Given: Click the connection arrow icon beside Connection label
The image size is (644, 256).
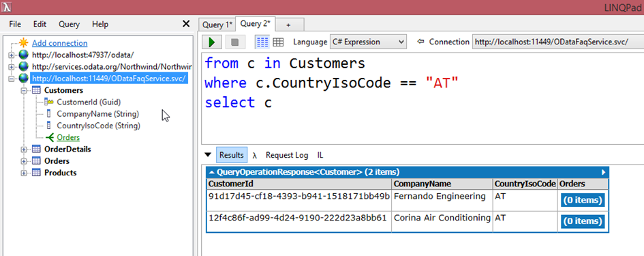Looking at the screenshot, I should pos(420,42).
